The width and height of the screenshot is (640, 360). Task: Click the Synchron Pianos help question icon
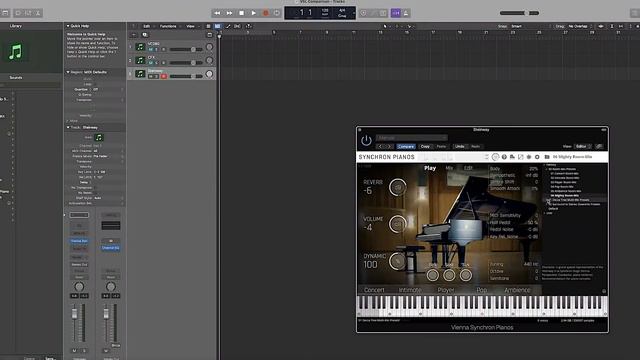click(x=504, y=157)
